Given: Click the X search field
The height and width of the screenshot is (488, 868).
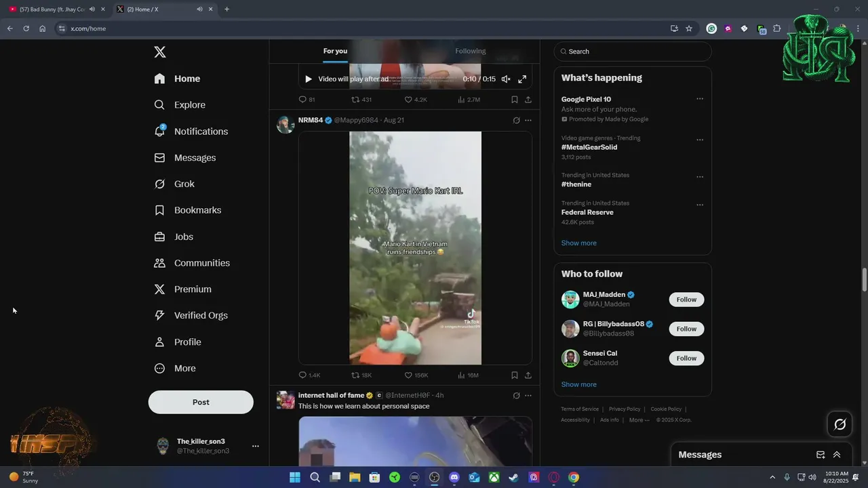Looking at the screenshot, I should 633,52.
